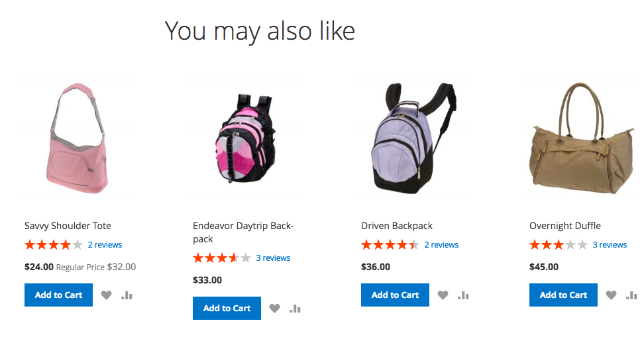Add Savvy Shoulder Tote to compare
This screenshot has height=339, width=644.
[127, 295]
